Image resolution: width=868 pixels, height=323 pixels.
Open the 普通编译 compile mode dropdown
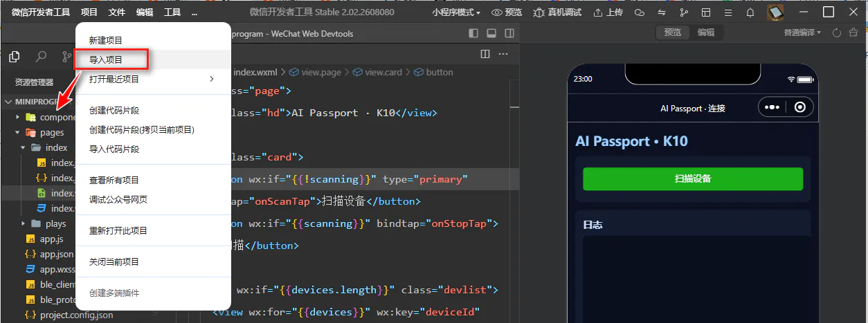tap(802, 33)
